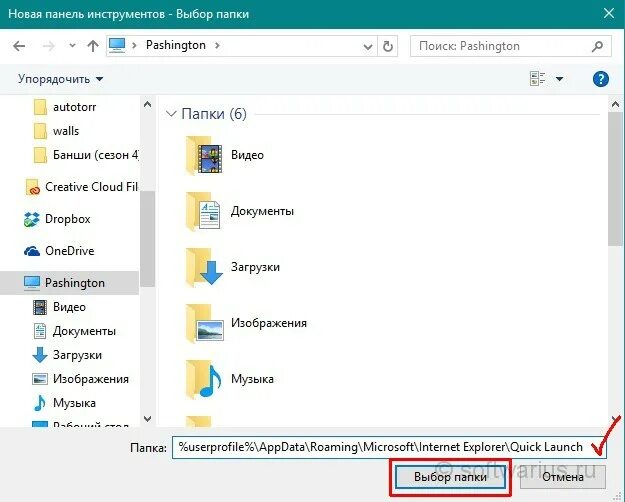Cancel the dialog with Отмена

point(562,477)
